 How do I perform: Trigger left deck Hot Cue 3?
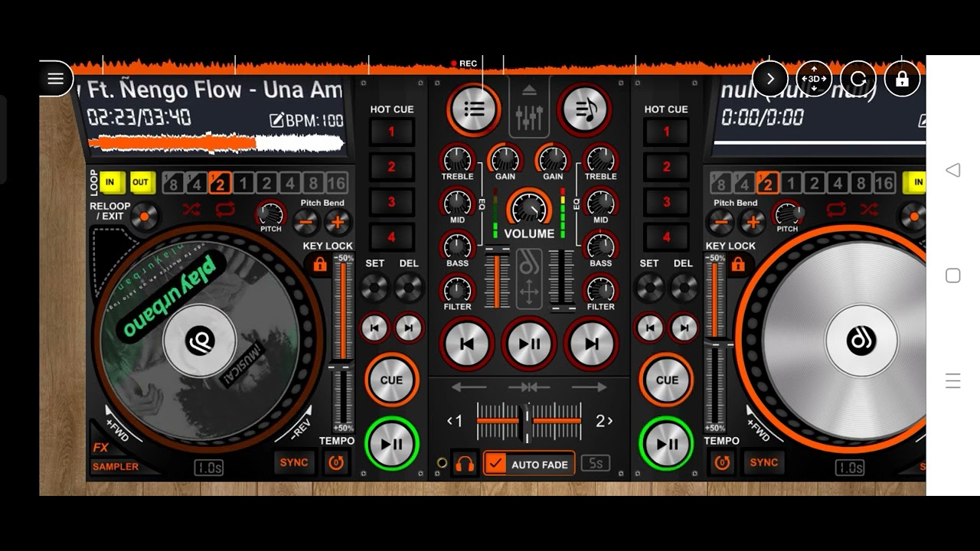click(391, 202)
